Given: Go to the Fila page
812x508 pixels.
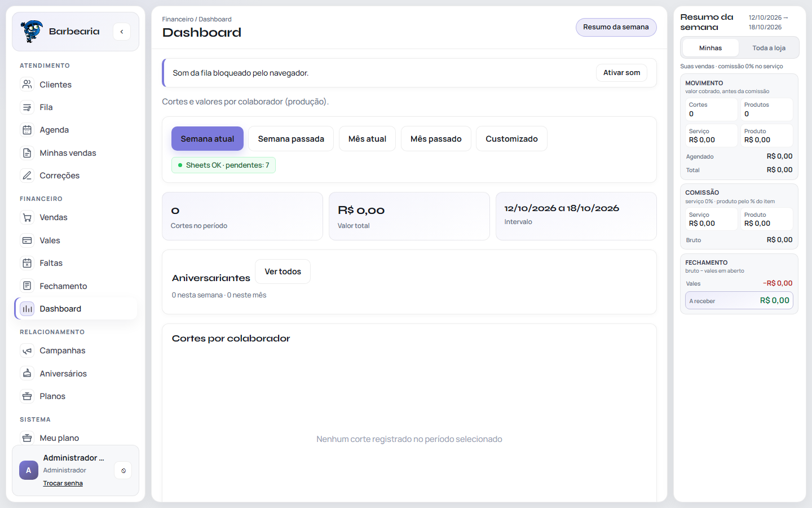Looking at the screenshot, I should click(x=76, y=107).
